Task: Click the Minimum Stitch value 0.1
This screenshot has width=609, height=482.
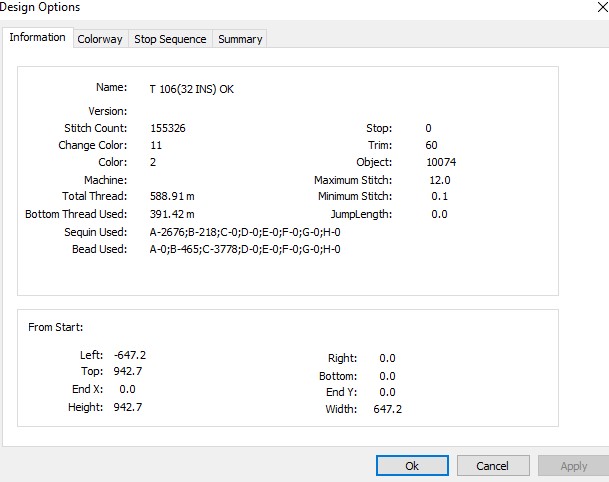Action: pos(439,196)
